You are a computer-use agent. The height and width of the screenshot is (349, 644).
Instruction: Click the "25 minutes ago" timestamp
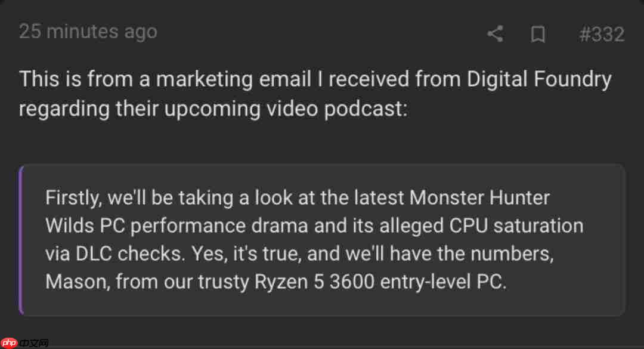(x=88, y=32)
